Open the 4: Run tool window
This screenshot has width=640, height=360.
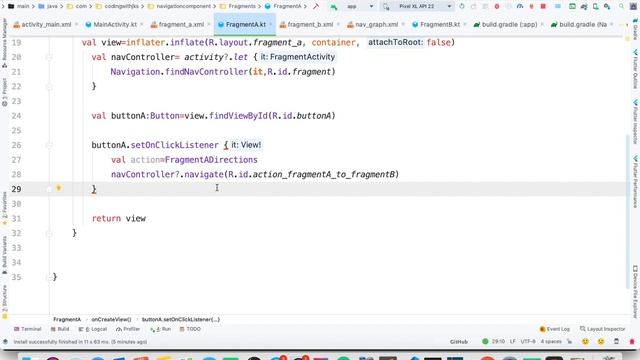[161, 329]
